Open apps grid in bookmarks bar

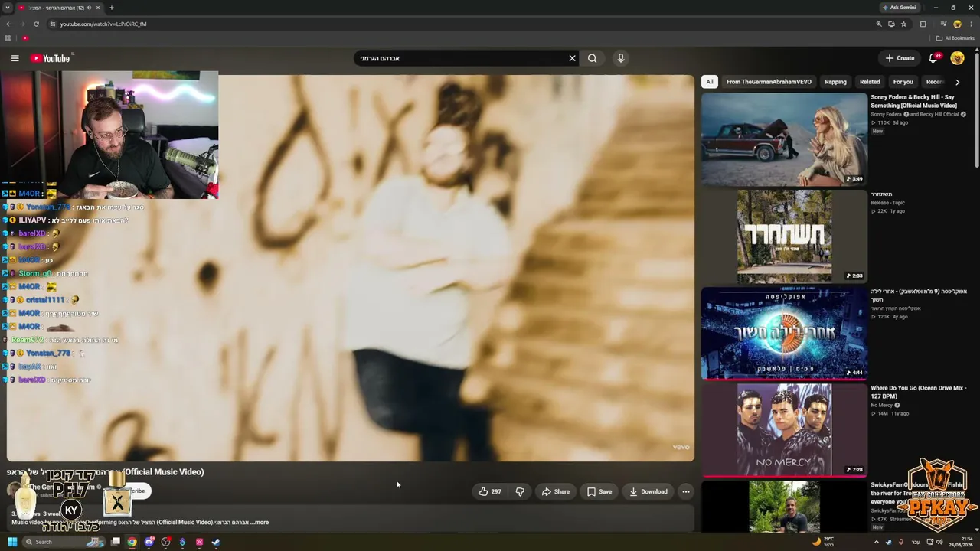[8, 38]
